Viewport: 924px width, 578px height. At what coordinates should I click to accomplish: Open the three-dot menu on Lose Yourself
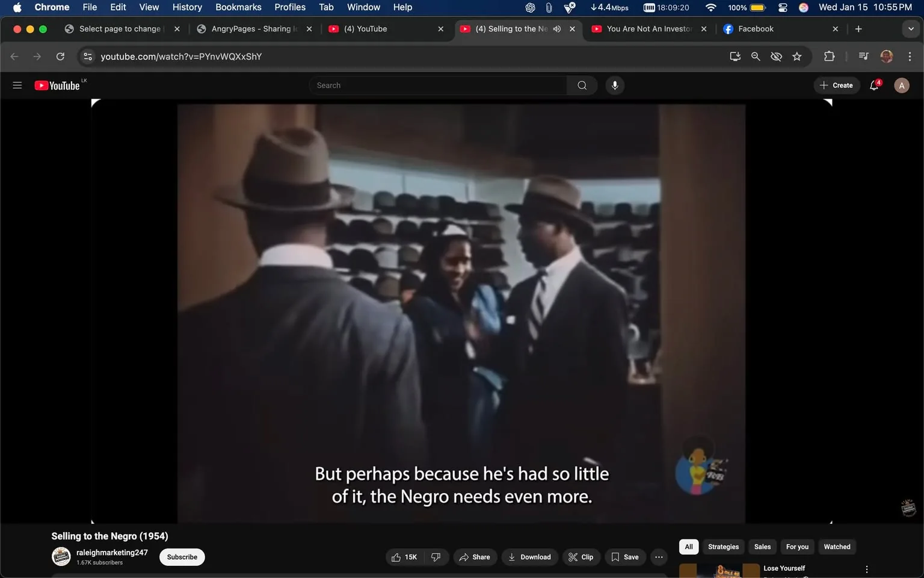click(866, 568)
